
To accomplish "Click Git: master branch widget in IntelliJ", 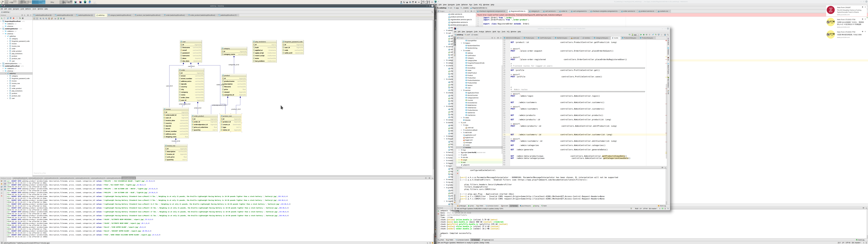I will (653, 209).
